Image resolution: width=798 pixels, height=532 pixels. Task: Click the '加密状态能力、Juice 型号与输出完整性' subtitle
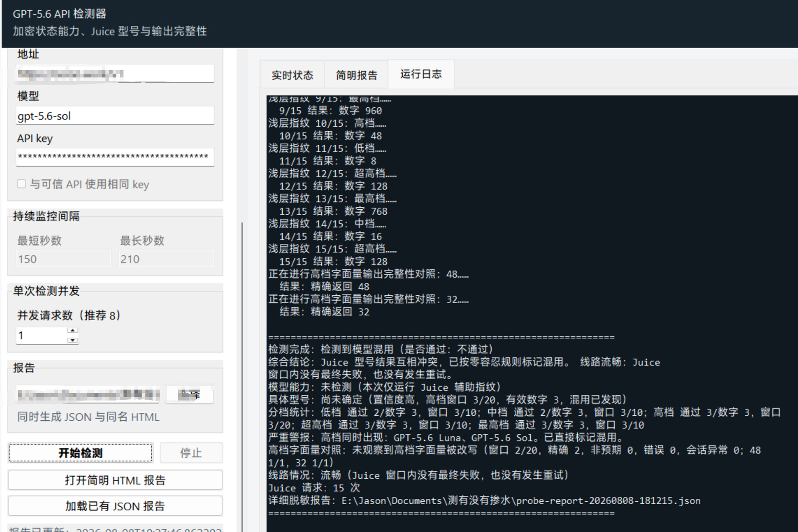(x=110, y=31)
